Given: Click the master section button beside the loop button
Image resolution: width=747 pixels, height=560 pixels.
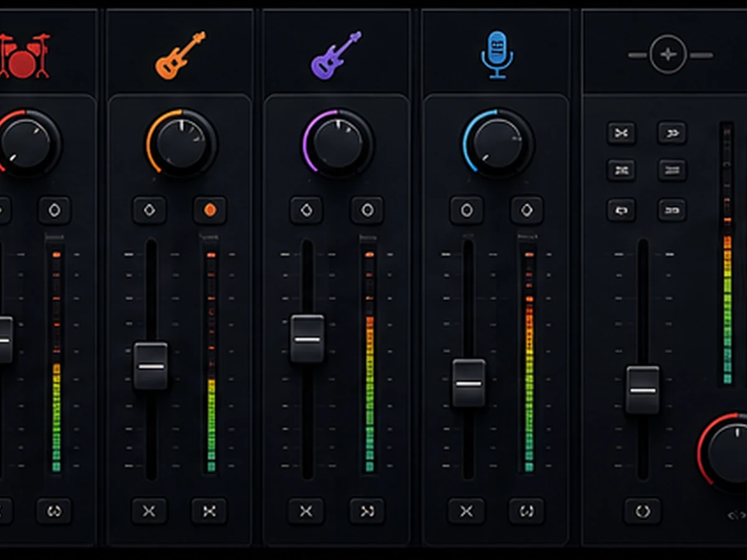Looking at the screenshot, I should click(x=672, y=210).
